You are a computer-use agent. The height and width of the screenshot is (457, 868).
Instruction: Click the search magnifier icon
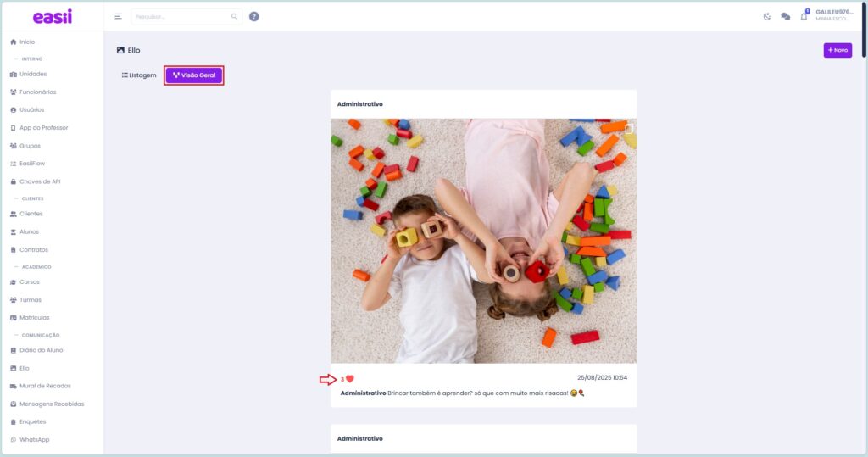[235, 16]
